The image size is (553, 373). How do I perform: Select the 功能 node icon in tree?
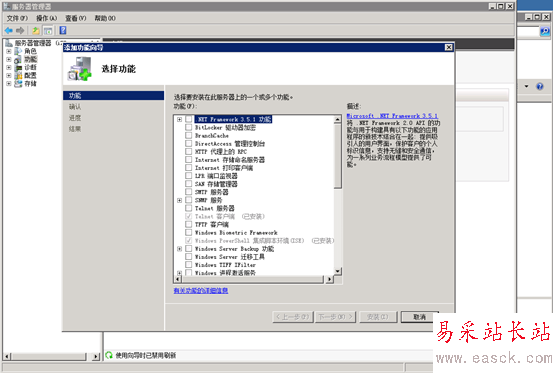click(18, 59)
